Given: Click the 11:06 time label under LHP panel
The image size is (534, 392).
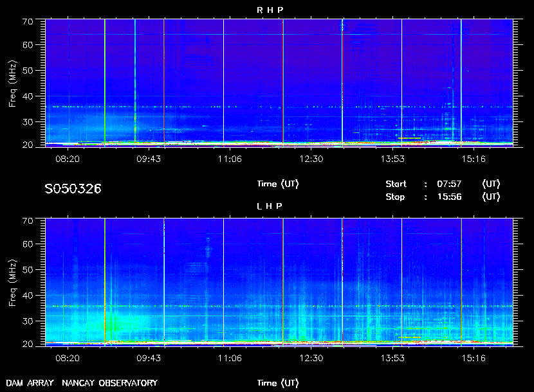Looking at the screenshot, I should pos(230,358).
